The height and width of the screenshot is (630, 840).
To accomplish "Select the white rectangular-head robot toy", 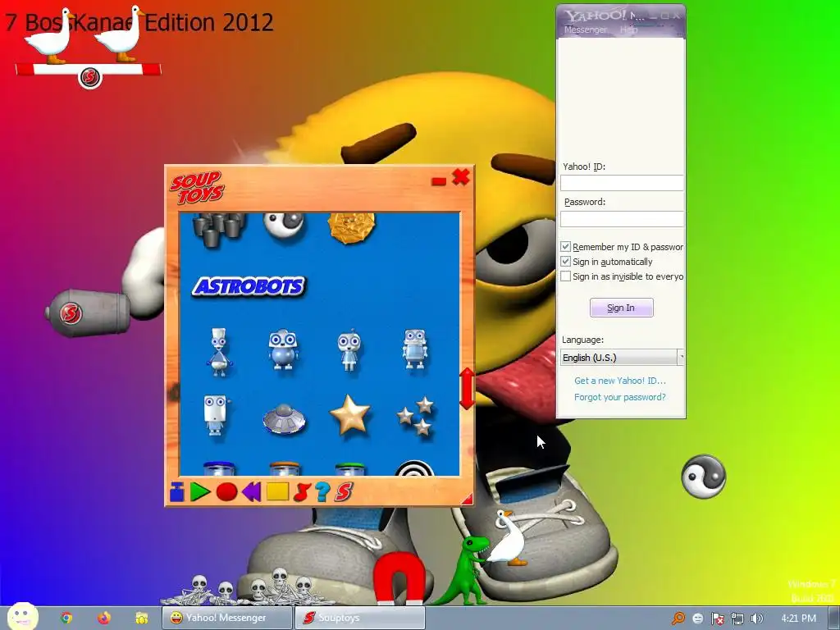I will click(x=216, y=415).
